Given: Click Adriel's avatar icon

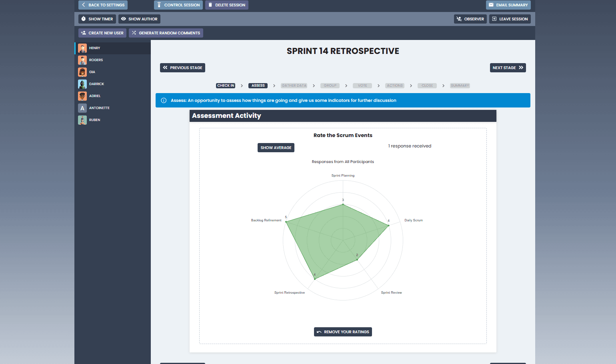Looking at the screenshot, I should [x=82, y=96].
